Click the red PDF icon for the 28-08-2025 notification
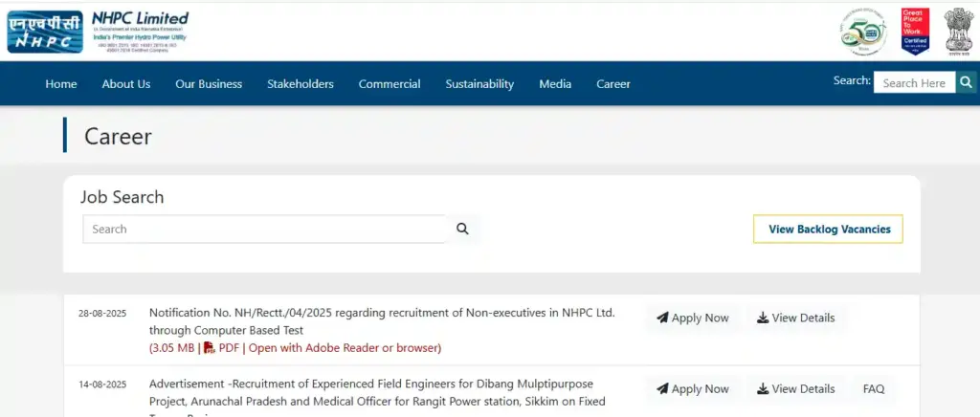 click(x=209, y=347)
